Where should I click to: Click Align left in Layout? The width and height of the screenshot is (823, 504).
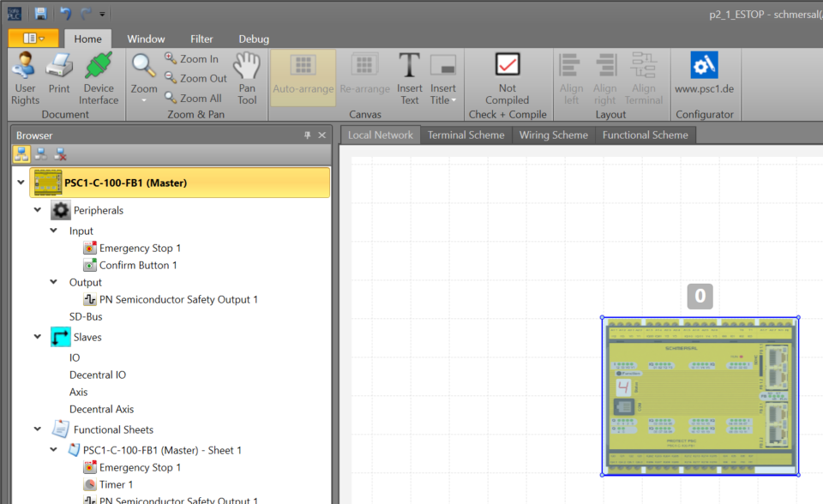tap(571, 79)
